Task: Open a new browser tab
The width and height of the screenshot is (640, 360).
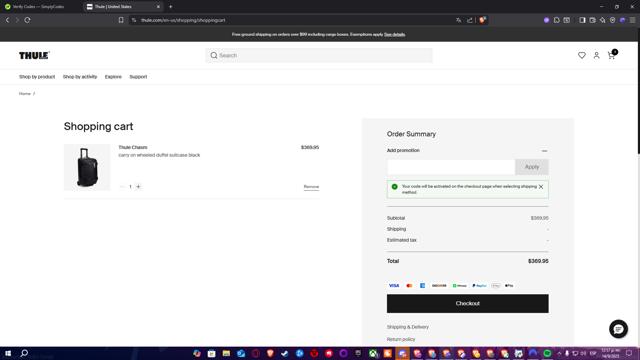Action: (171, 7)
